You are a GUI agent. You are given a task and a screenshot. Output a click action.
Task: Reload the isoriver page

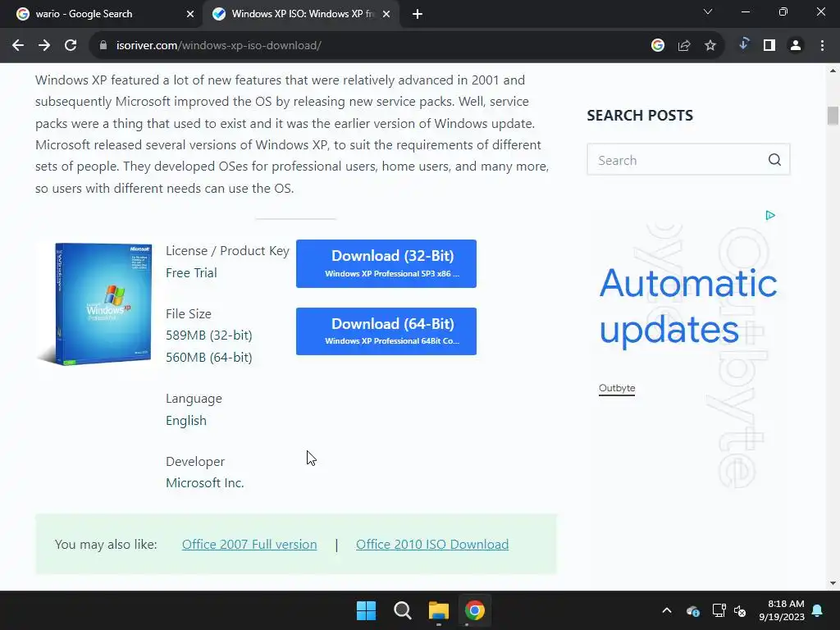(71, 46)
